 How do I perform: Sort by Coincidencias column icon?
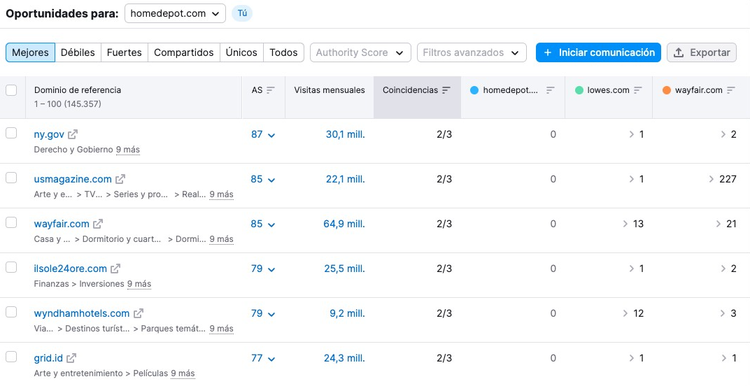(x=446, y=90)
